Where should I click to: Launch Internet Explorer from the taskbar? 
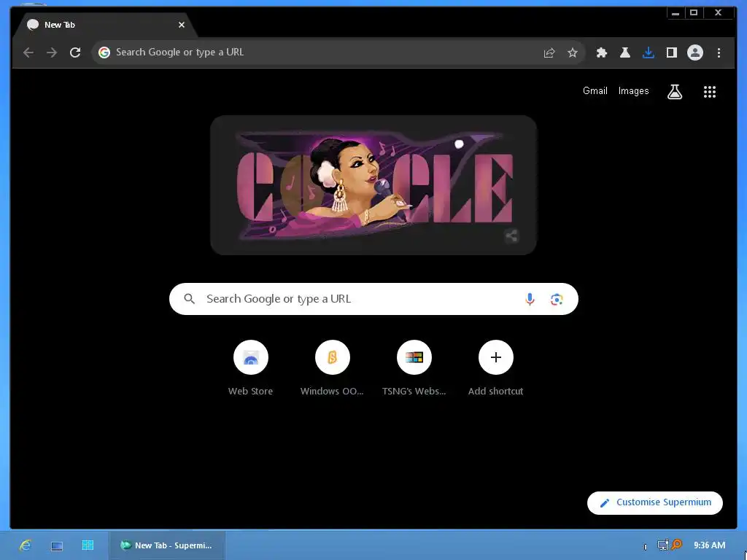[26, 545]
